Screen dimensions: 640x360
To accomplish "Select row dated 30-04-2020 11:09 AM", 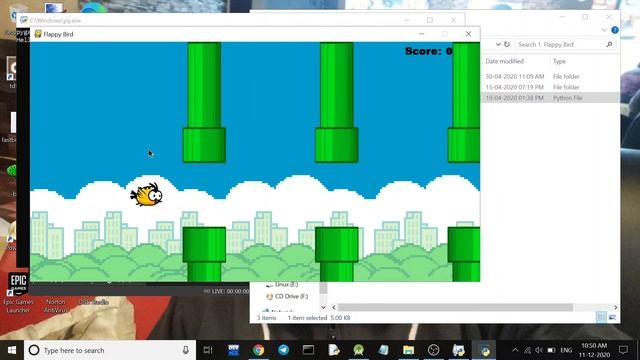I will pos(551,76).
